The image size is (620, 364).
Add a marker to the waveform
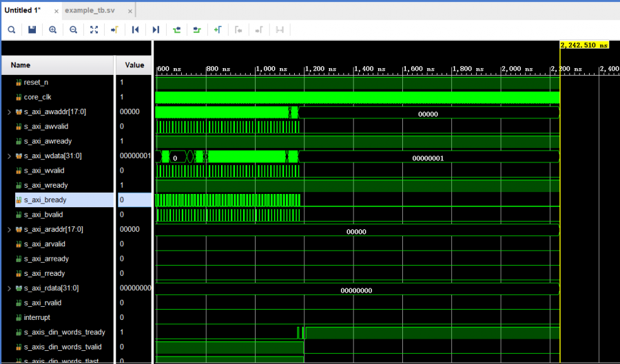(x=218, y=30)
